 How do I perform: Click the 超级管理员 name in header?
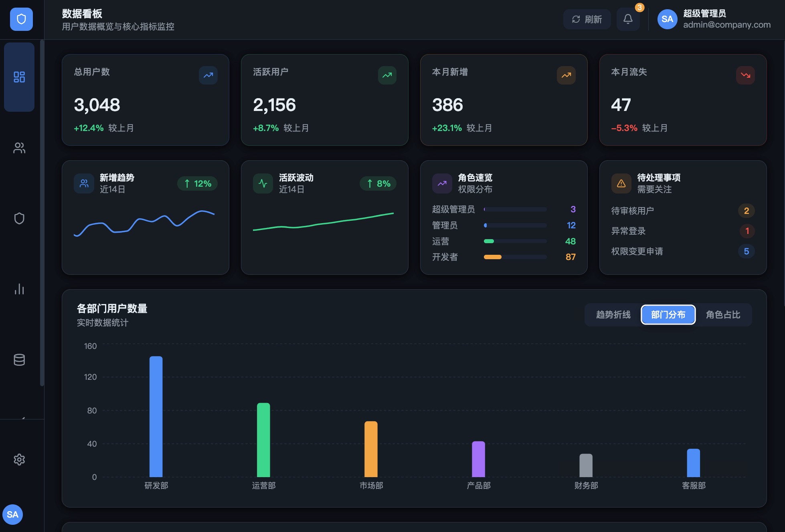click(704, 14)
